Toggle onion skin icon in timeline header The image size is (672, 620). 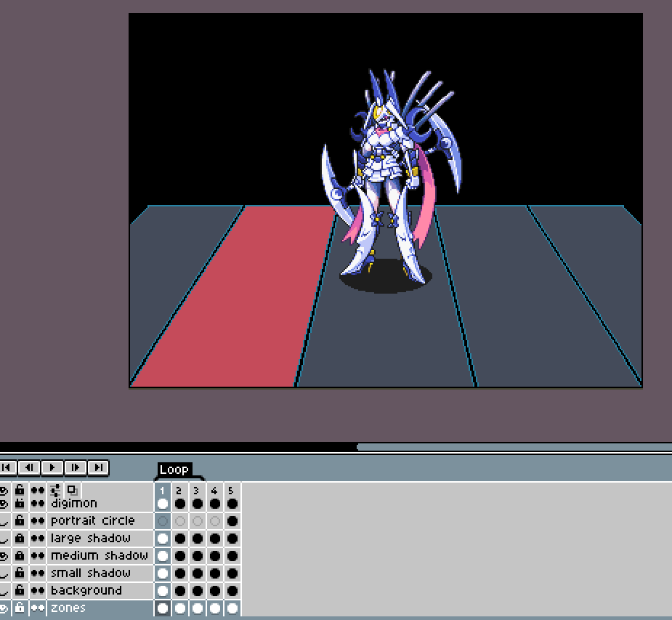[73, 490]
